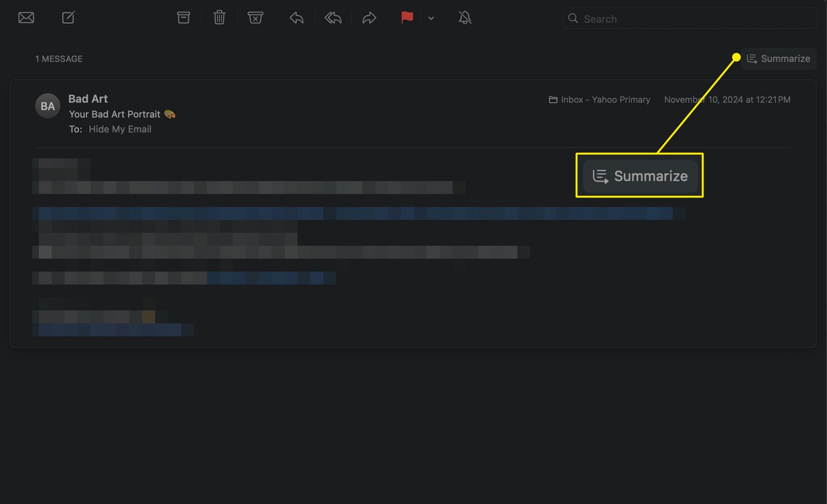Viewport: 827px width, 504px height.
Task: Mute the conversation with the bell icon
Action: coord(465,18)
